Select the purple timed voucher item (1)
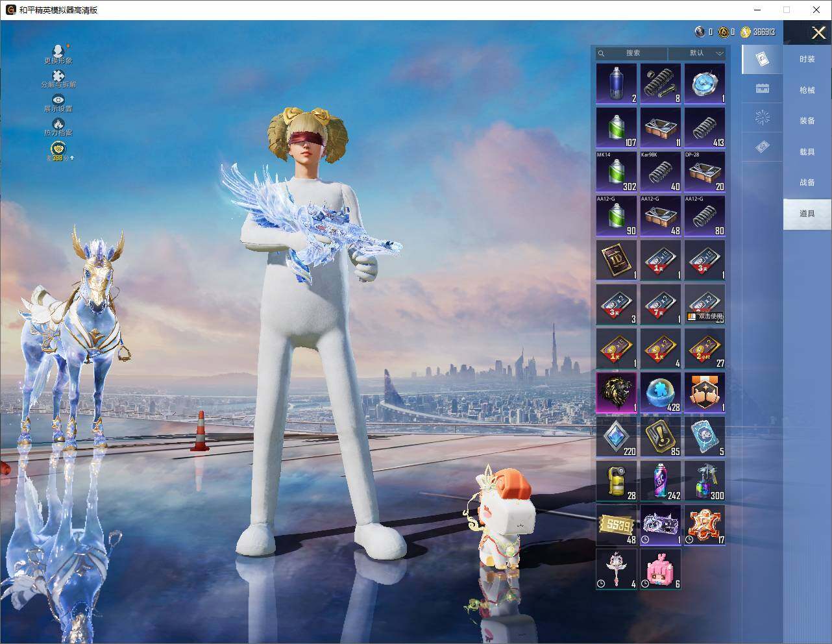Viewport: 832px width, 644px height. 661,525
